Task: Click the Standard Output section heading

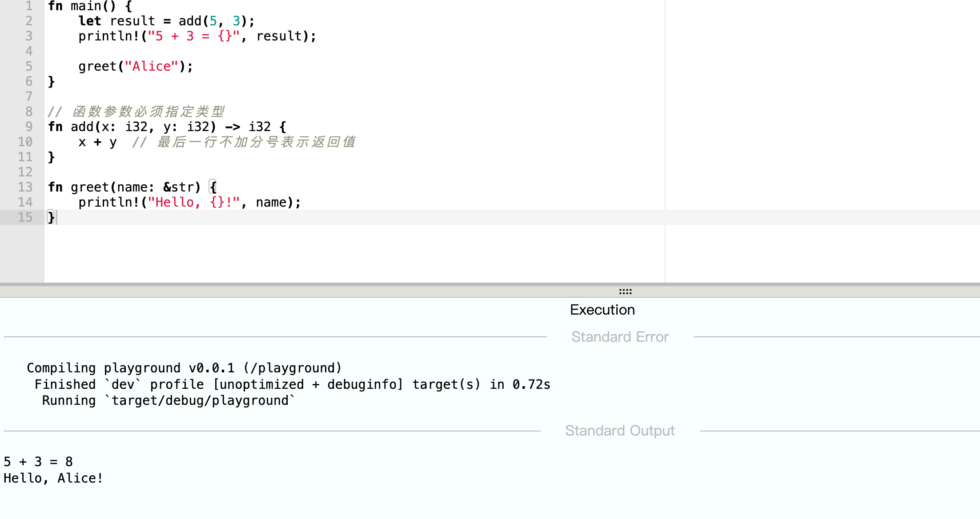Action: tap(620, 431)
